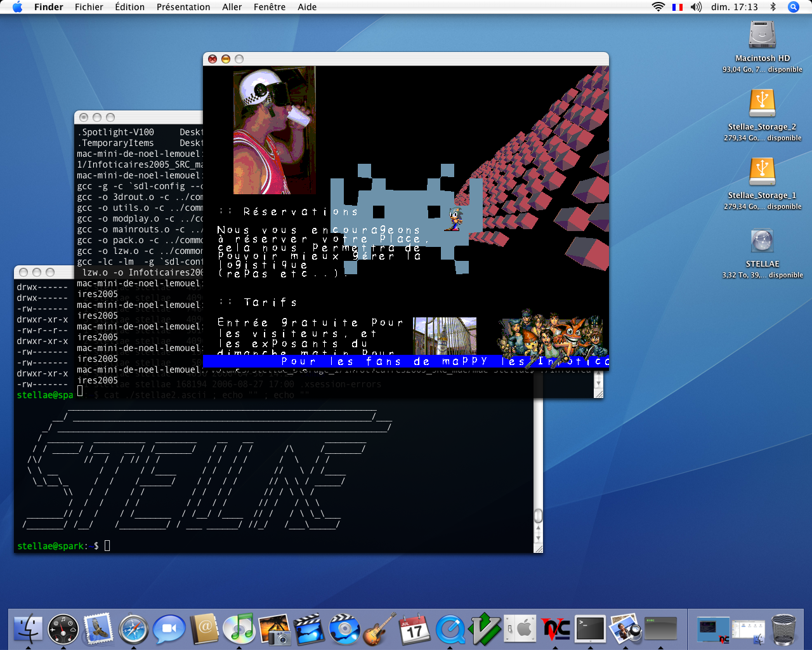Open the green Vim icon in dock
812x650 pixels.
pyautogui.click(x=485, y=629)
